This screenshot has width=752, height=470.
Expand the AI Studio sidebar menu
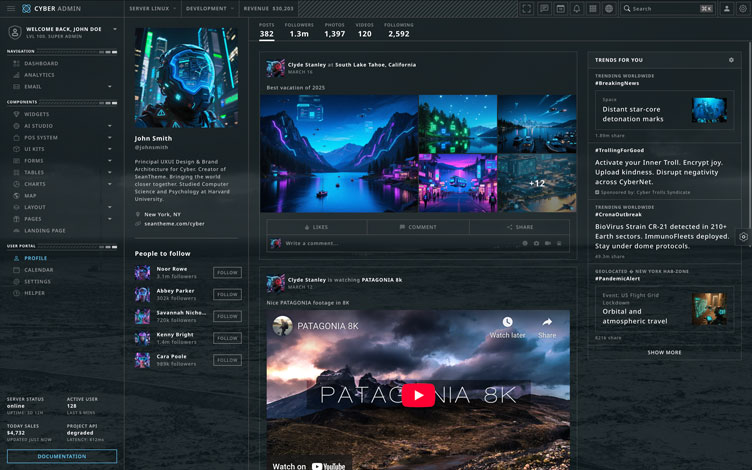coord(62,126)
